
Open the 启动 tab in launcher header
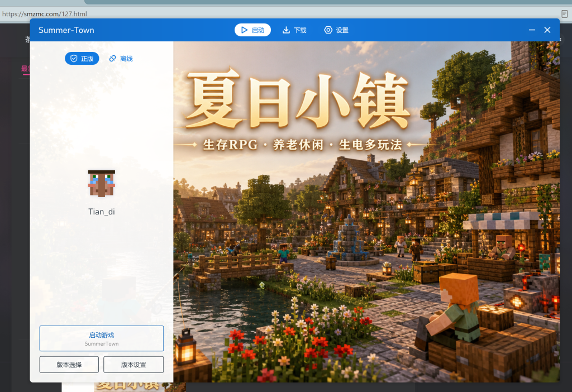[x=252, y=30]
